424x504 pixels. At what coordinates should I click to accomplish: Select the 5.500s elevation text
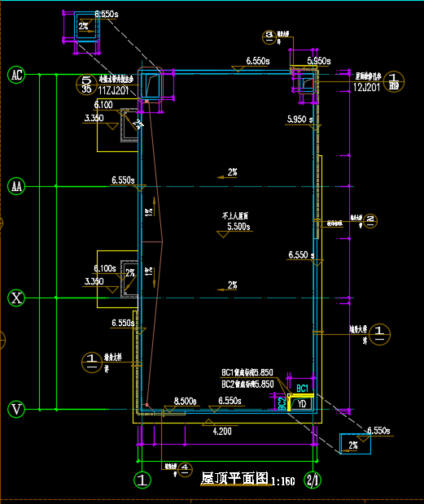point(238,226)
